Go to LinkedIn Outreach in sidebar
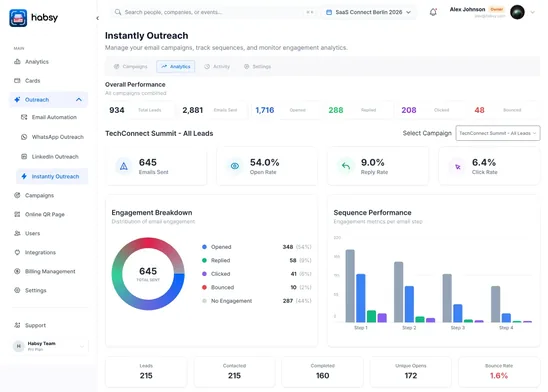Image resolution: width=548 pixels, height=392 pixels. pyautogui.click(x=52, y=157)
